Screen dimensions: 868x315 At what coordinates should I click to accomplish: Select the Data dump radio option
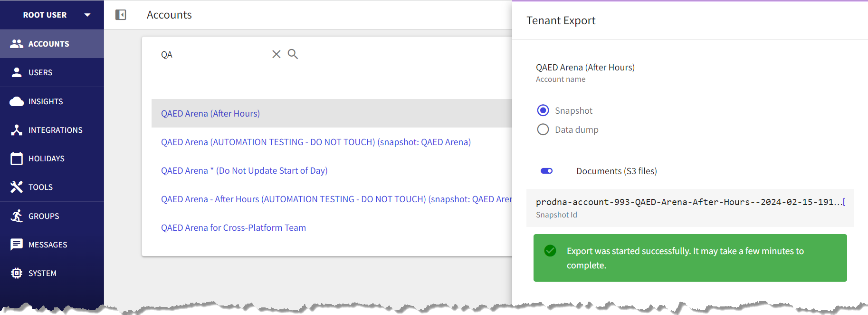pos(543,129)
